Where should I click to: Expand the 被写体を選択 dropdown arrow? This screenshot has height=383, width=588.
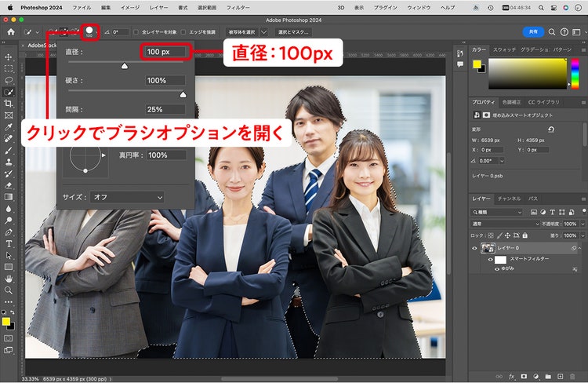coord(263,32)
